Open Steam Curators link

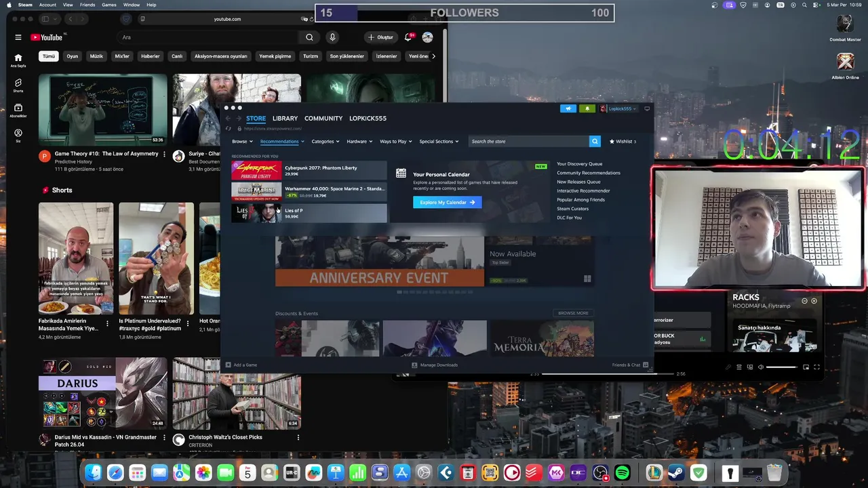(572, 209)
